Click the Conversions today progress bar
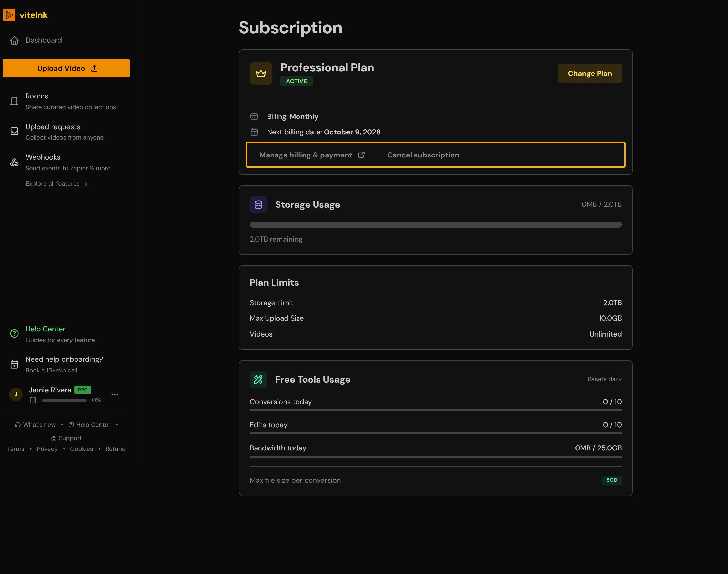Screen dimensions: 728x574 click(436, 410)
